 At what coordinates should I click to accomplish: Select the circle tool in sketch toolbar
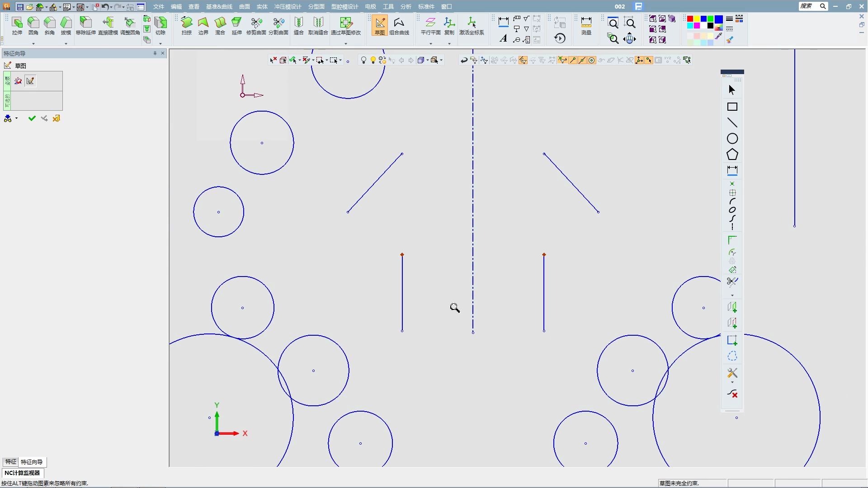click(x=732, y=139)
